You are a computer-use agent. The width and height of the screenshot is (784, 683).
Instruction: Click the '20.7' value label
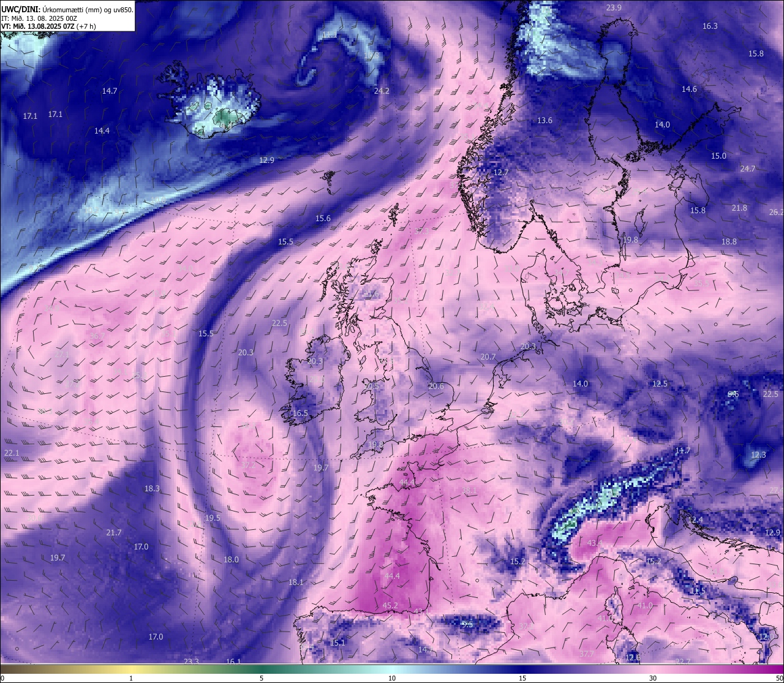click(x=488, y=357)
